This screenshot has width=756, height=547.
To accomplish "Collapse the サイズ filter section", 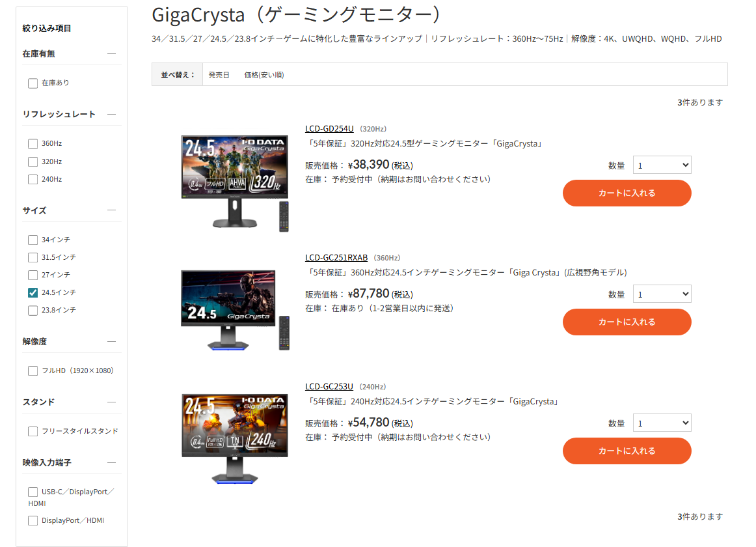I will 112,210.
